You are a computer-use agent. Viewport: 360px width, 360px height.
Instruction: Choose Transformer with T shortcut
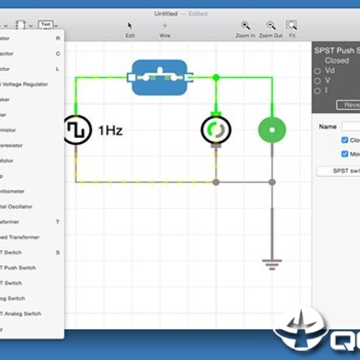point(32,222)
